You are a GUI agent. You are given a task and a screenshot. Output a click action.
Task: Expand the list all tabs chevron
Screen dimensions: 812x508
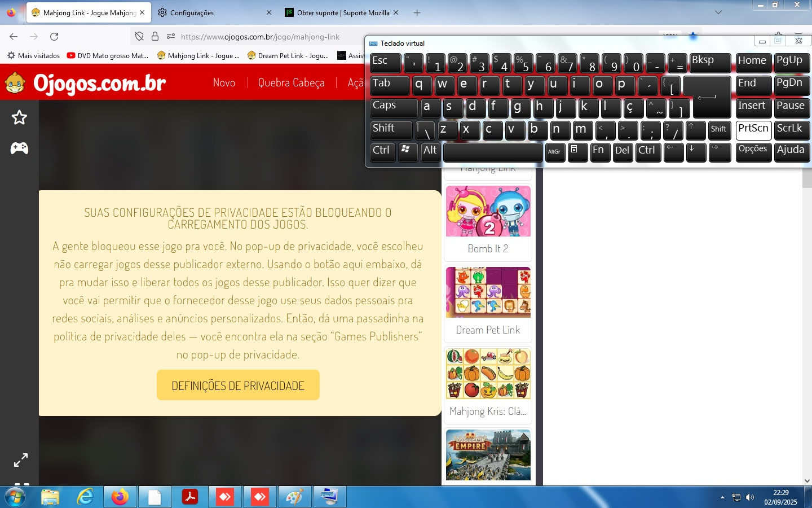click(x=718, y=12)
